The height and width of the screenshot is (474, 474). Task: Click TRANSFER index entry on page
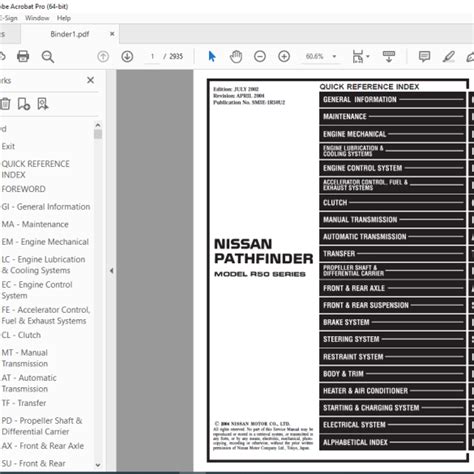click(392, 254)
